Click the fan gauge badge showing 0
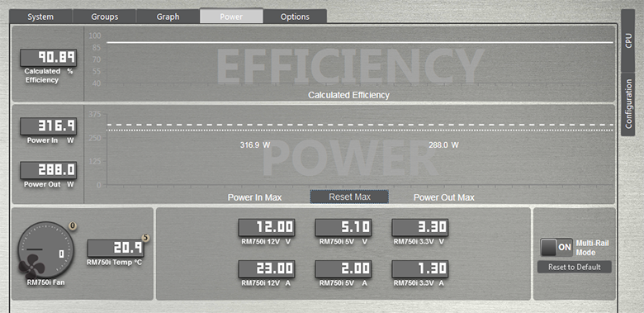 pyautogui.click(x=73, y=225)
